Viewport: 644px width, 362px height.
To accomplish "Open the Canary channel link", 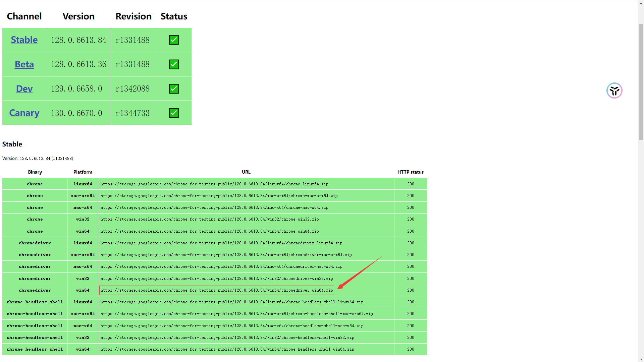I will click(24, 113).
